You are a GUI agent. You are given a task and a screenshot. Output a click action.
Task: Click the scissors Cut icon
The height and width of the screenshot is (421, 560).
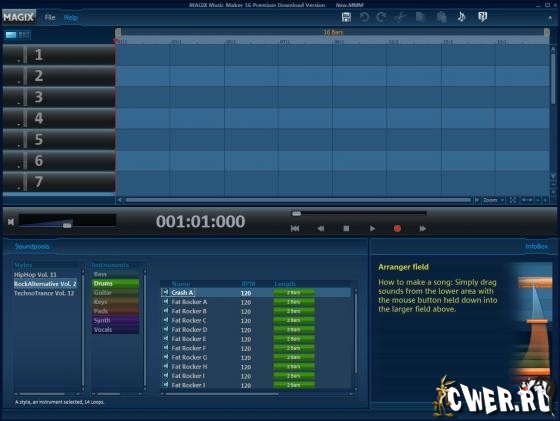coord(400,17)
